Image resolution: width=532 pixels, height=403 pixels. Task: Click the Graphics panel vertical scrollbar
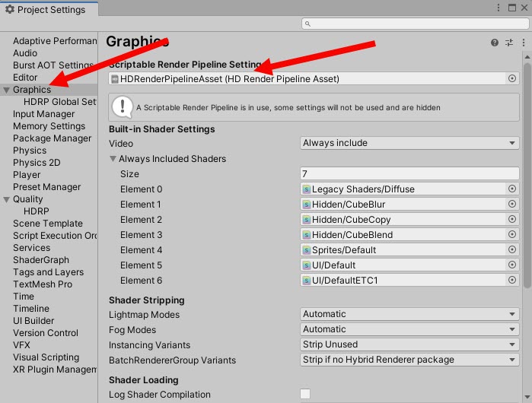click(527, 176)
